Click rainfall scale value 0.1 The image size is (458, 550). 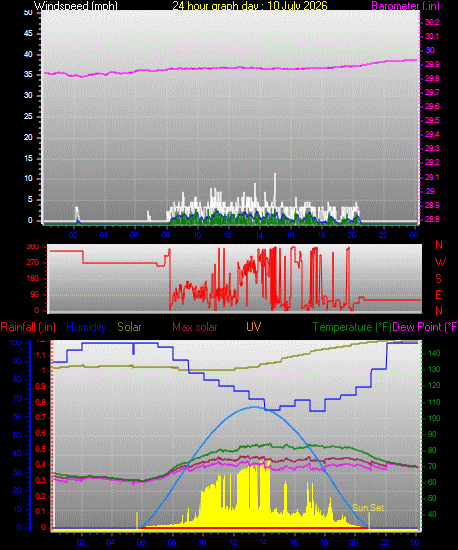point(41,511)
